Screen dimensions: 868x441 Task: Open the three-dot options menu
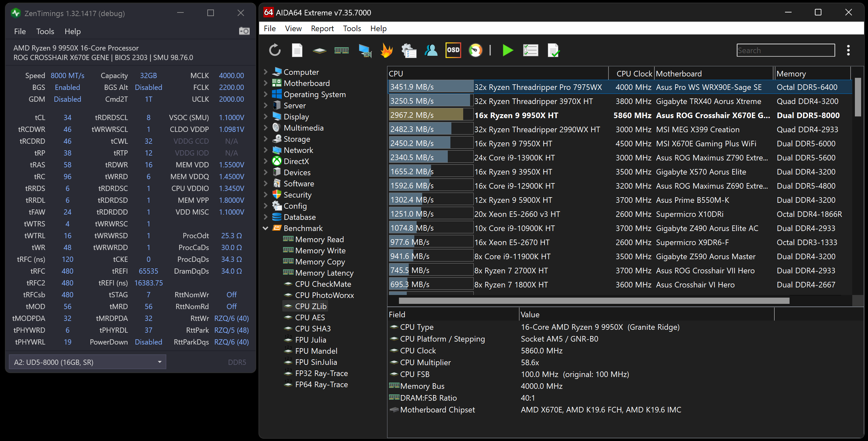pyautogui.click(x=848, y=50)
